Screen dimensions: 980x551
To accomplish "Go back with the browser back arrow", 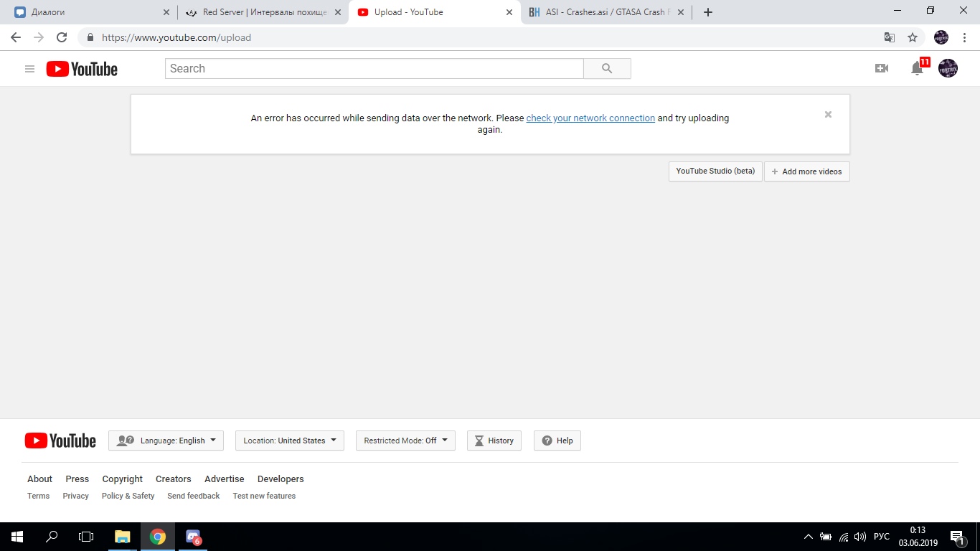I will pyautogui.click(x=16, y=37).
